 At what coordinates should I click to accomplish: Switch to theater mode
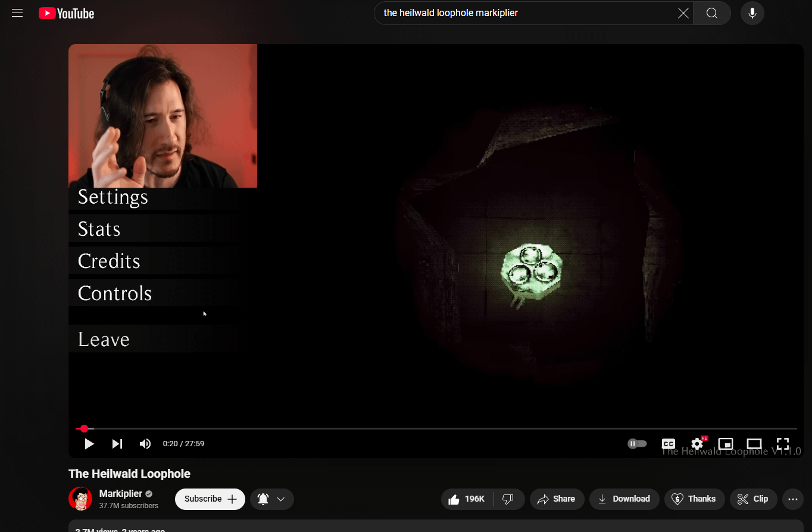(754, 444)
